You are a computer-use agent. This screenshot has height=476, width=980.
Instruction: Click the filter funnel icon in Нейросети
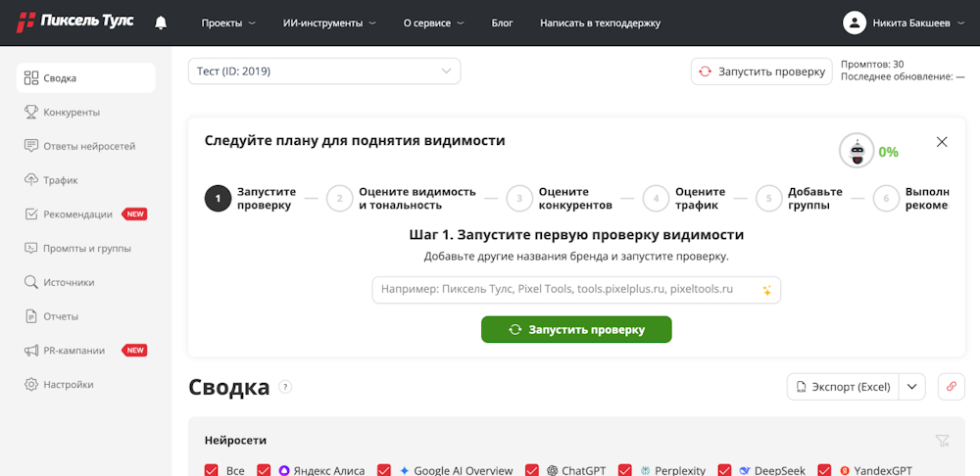(x=943, y=441)
